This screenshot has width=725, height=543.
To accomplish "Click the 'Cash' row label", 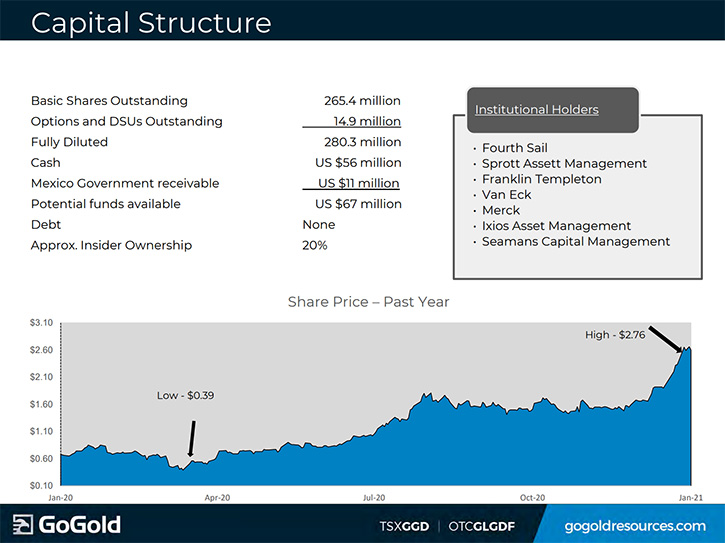I will coord(46,163).
